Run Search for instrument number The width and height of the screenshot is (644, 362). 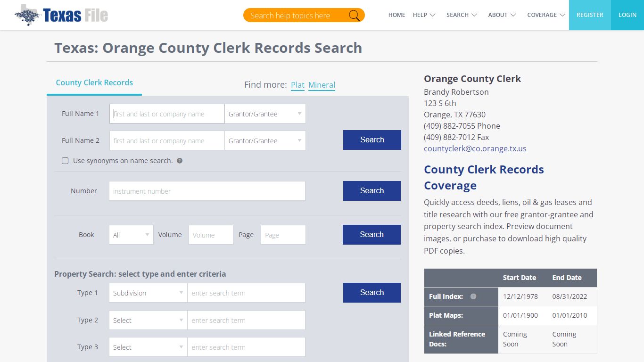[x=372, y=191]
